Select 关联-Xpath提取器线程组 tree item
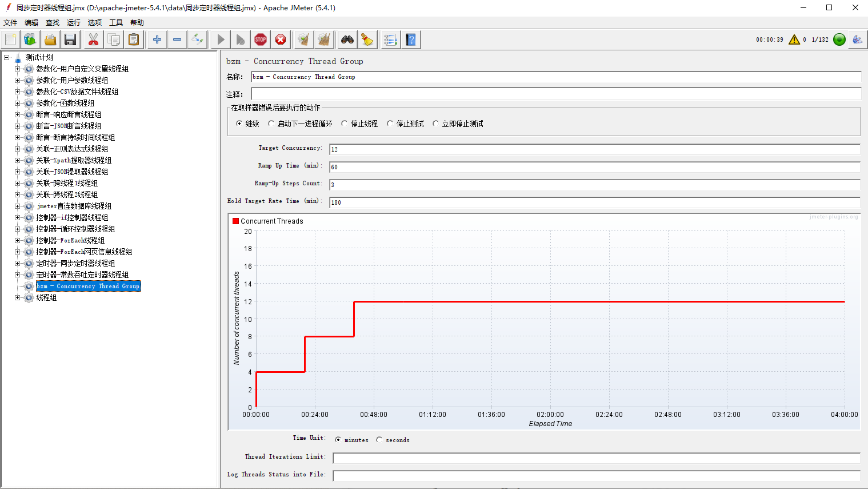Viewport: 868px width, 489px height. pyautogui.click(x=74, y=160)
